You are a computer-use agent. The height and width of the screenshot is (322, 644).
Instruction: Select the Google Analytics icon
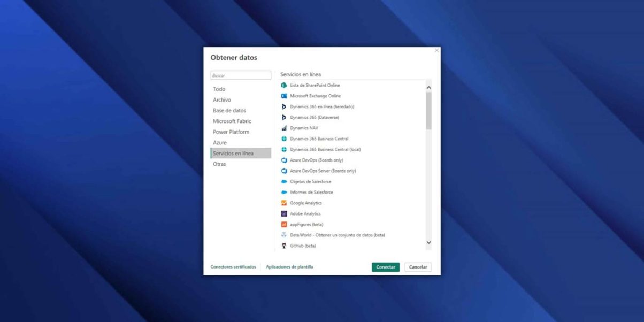click(284, 203)
